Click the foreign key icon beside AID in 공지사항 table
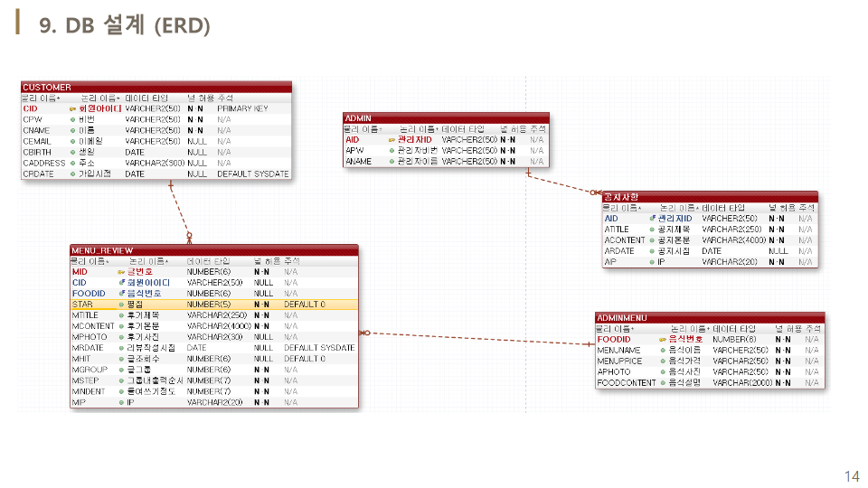868x488 pixels. click(x=653, y=219)
